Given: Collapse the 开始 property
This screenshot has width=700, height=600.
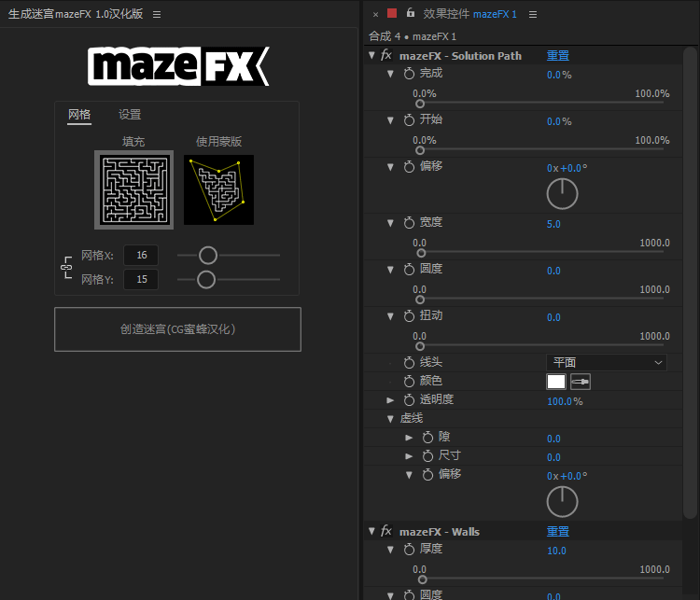Looking at the screenshot, I should click(x=390, y=120).
